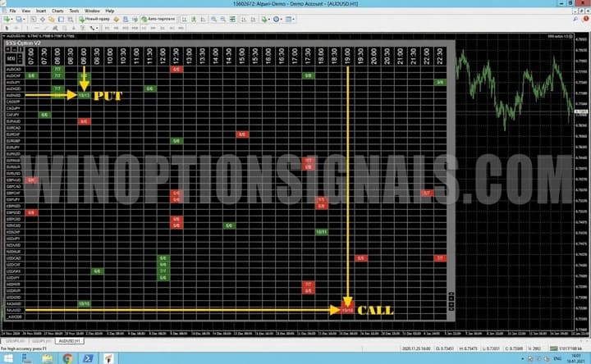
Task: Click the New Order button
Action: click(94, 19)
